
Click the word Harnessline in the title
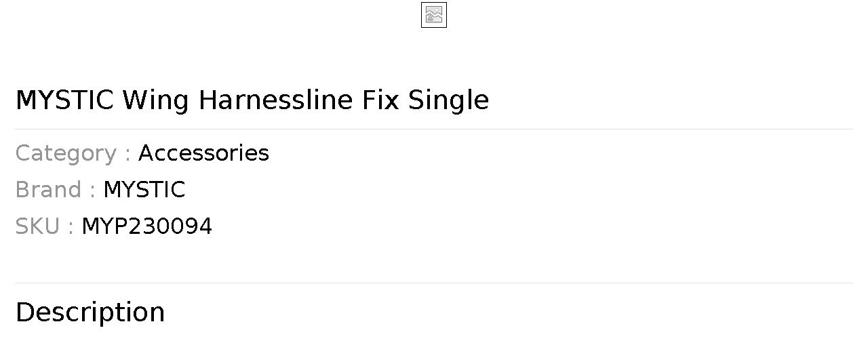click(x=275, y=100)
